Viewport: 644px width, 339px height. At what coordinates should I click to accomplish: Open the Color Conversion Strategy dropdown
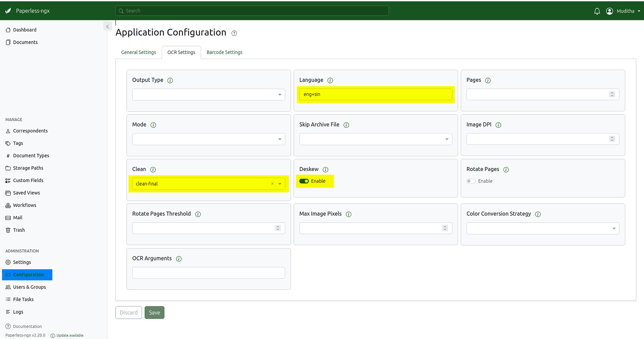(543, 229)
